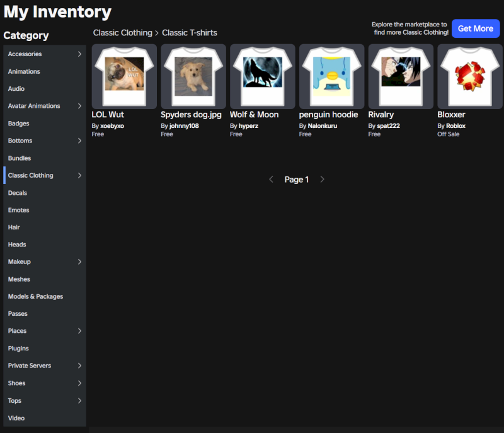This screenshot has width=504, height=433.
Task: Select the Heads category
Action: pos(17,245)
